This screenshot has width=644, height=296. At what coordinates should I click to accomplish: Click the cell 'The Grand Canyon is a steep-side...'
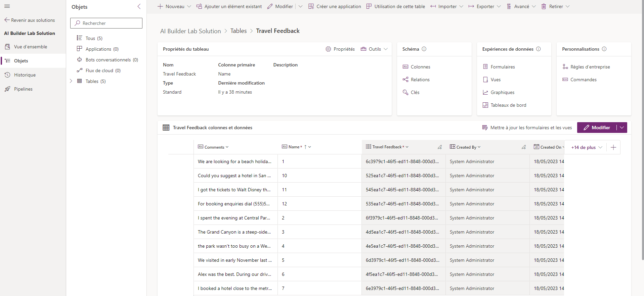(236, 232)
